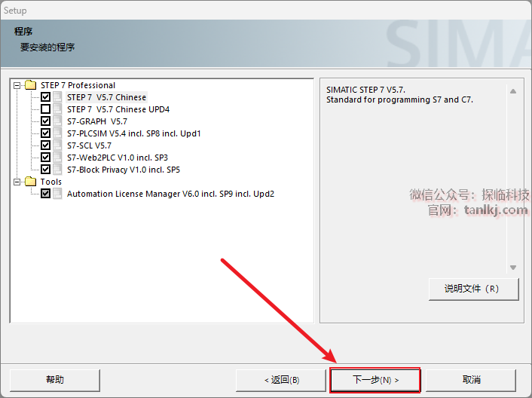The height and width of the screenshot is (398, 532).
Task: Select S7-PLCSIM V5.4 incl. SP8 incl. Upd1 text
Action: coord(133,133)
